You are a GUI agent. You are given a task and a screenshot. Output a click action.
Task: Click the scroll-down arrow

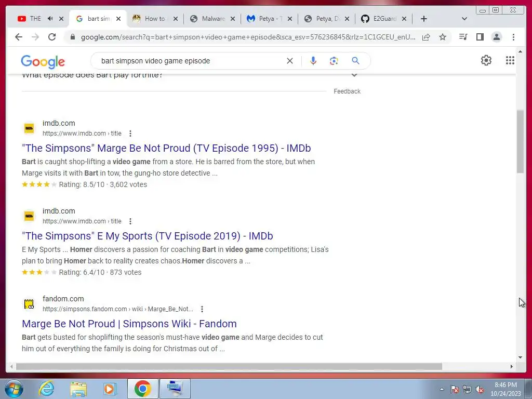520,357
